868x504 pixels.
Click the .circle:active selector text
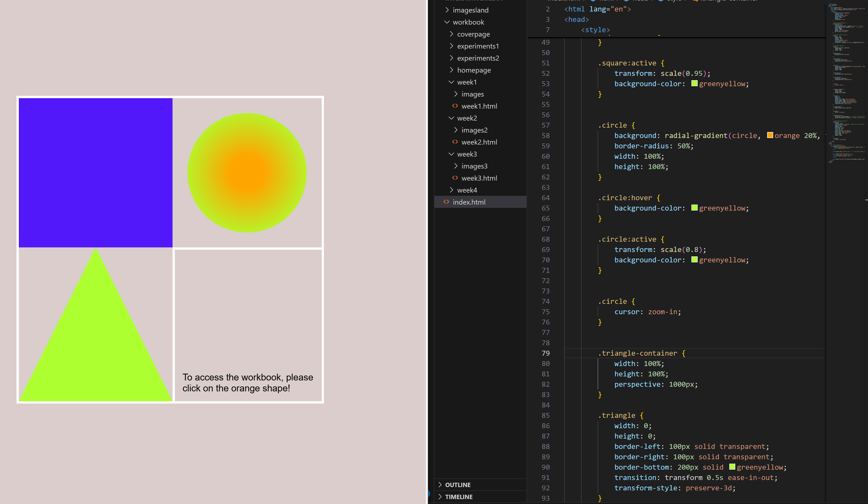click(x=627, y=239)
